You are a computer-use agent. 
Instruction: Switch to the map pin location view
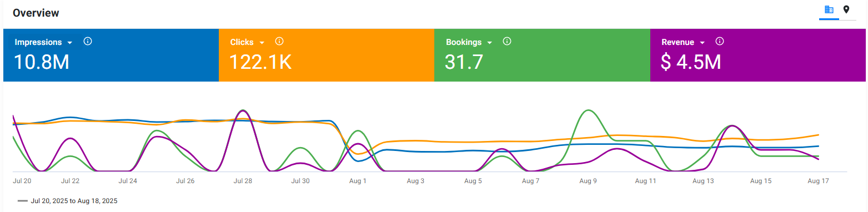(846, 9)
